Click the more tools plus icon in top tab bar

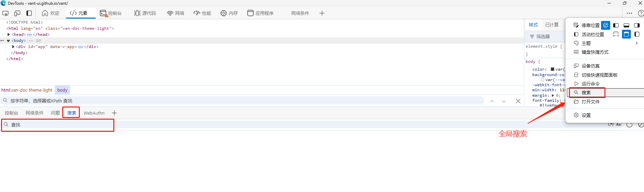322,13
